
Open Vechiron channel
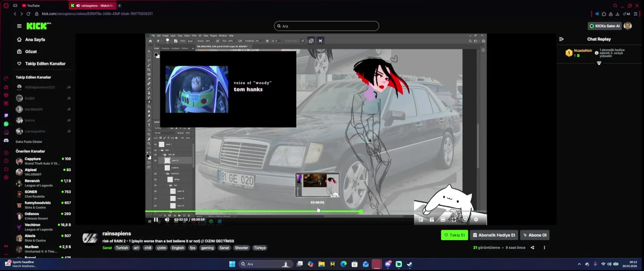point(43,227)
